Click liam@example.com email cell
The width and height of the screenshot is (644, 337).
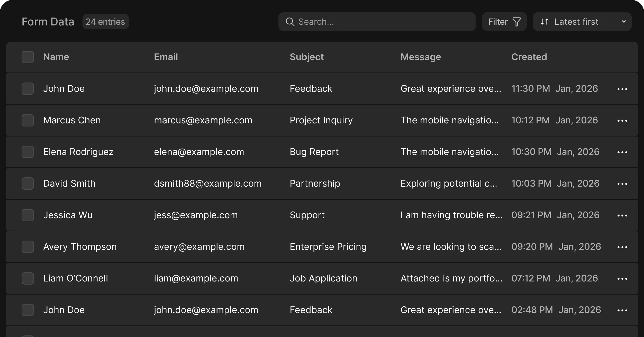pos(196,278)
